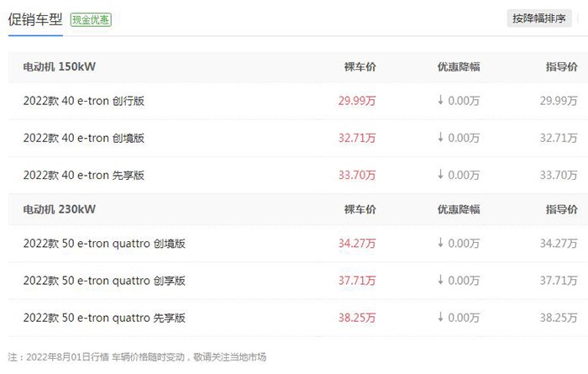Click 指导价 header in 230kW section

pos(561,209)
